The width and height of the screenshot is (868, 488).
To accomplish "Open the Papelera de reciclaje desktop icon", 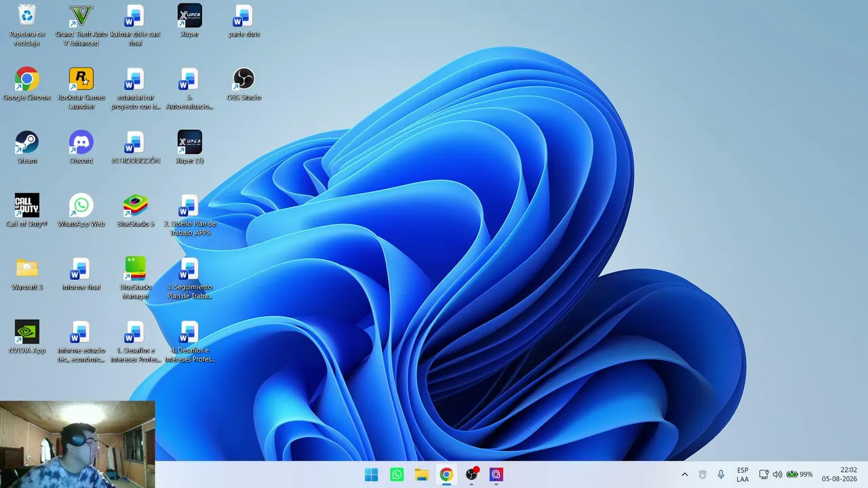I will [x=27, y=25].
